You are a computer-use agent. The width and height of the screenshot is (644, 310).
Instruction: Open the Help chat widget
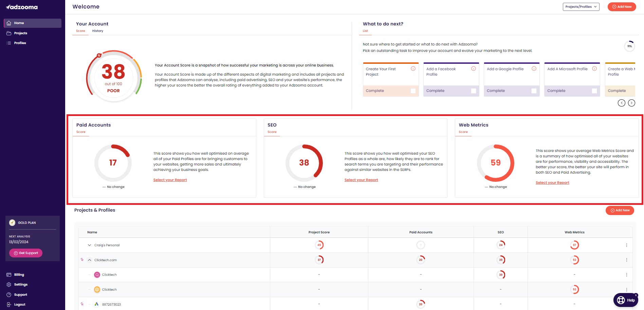(626, 300)
